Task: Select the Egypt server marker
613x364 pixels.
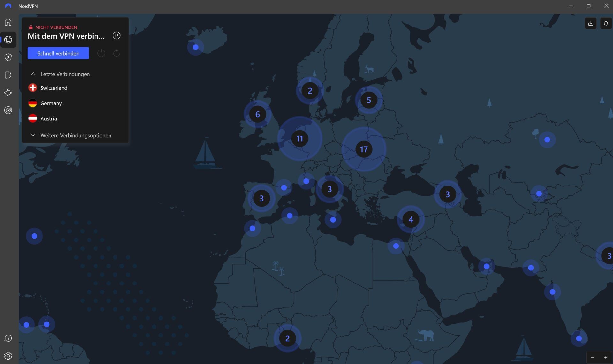Action: [x=396, y=246]
